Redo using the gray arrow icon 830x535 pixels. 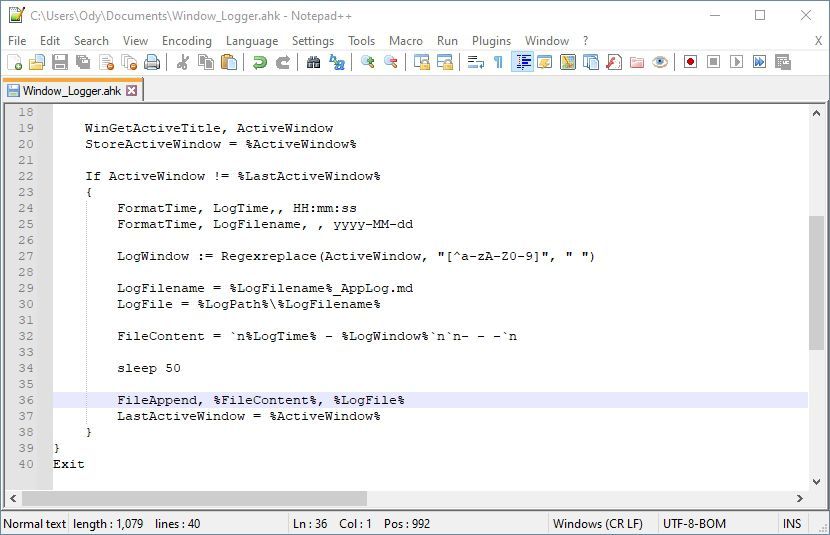(x=283, y=62)
